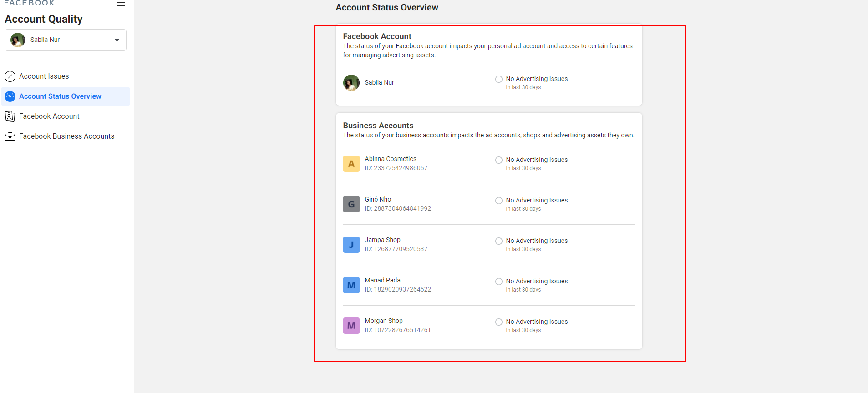
Task: Click the Jampa Shop blue J icon
Action: point(351,245)
